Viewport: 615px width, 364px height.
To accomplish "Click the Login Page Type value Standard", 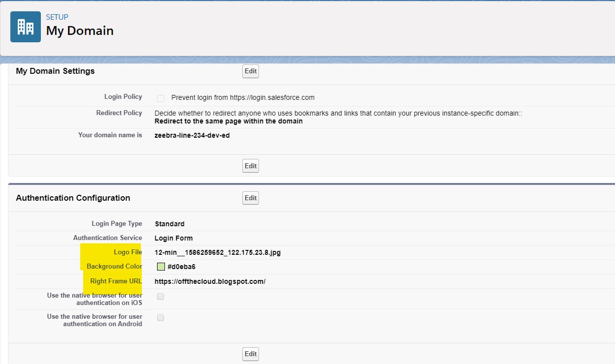I will point(169,224).
